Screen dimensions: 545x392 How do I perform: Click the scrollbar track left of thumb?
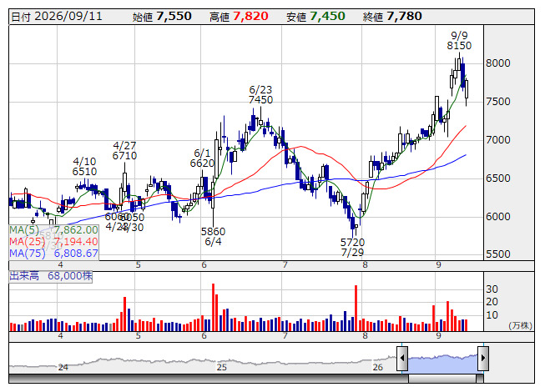[209, 379]
